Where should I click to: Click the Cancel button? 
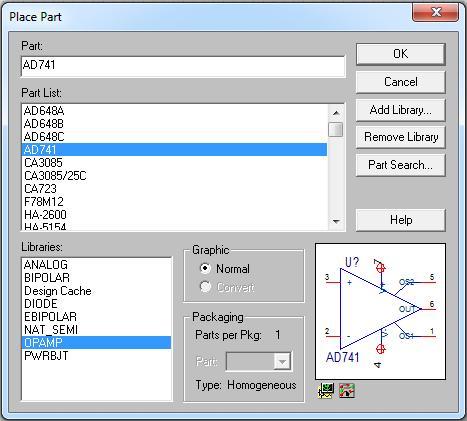pyautogui.click(x=400, y=82)
